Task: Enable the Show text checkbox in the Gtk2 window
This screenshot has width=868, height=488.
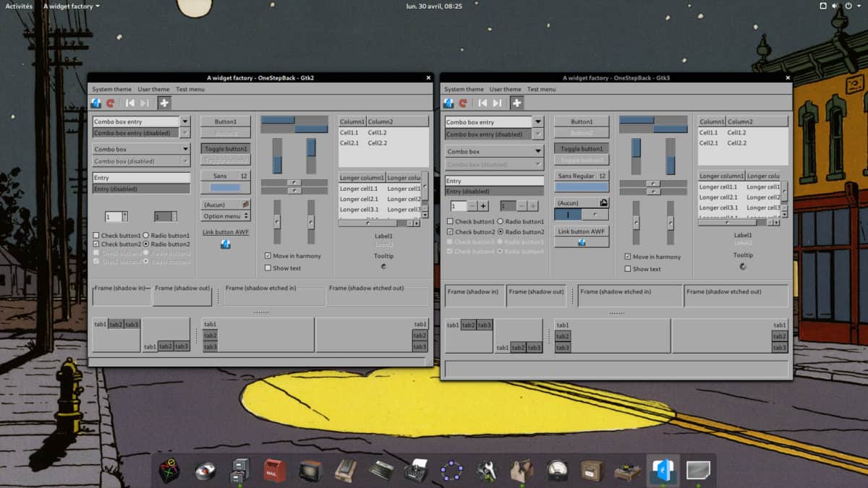Action: click(x=268, y=267)
